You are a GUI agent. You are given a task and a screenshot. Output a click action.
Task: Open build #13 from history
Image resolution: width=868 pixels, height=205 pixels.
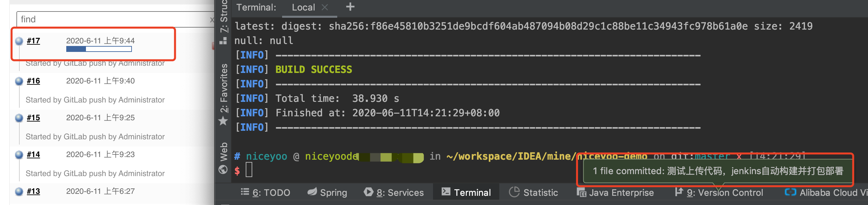(x=33, y=192)
